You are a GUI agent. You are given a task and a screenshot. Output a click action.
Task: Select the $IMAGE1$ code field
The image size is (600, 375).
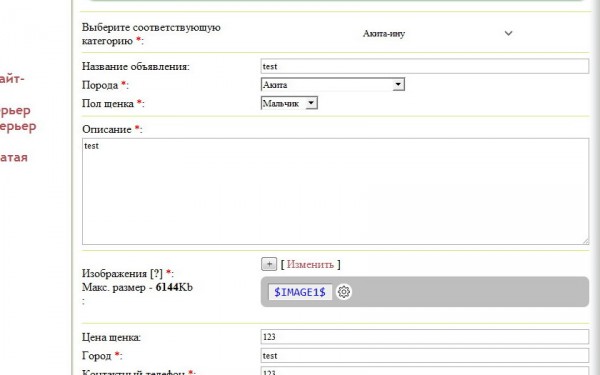300,292
